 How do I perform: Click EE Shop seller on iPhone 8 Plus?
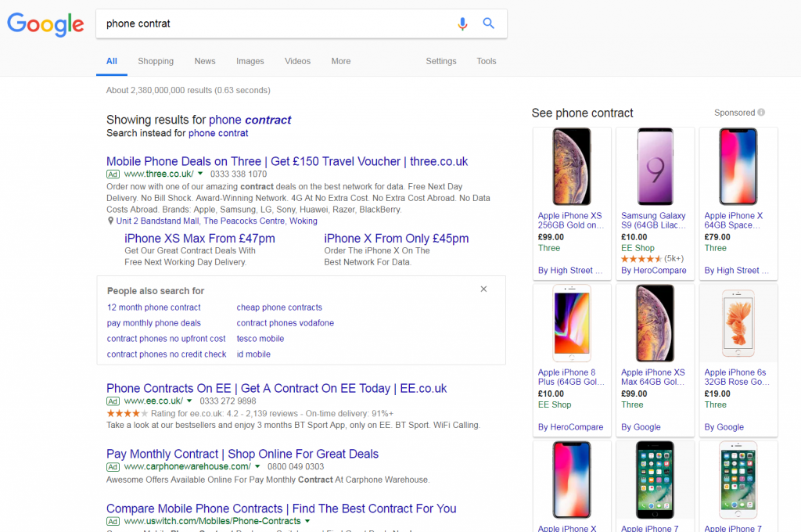pyautogui.click(x=555, y=404)
